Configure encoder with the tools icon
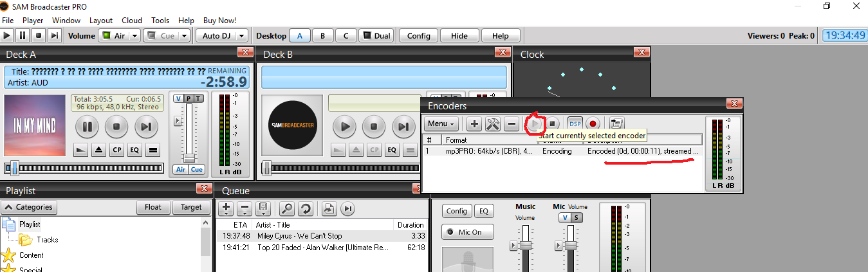 pyautogui.click(x=493, y=123)
